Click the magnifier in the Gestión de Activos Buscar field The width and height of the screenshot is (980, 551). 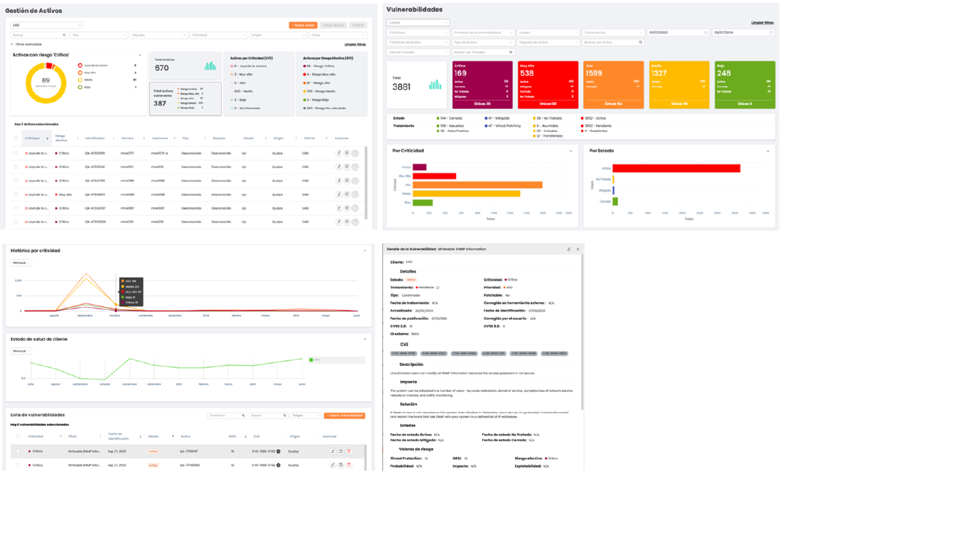[x=64, y=35]
